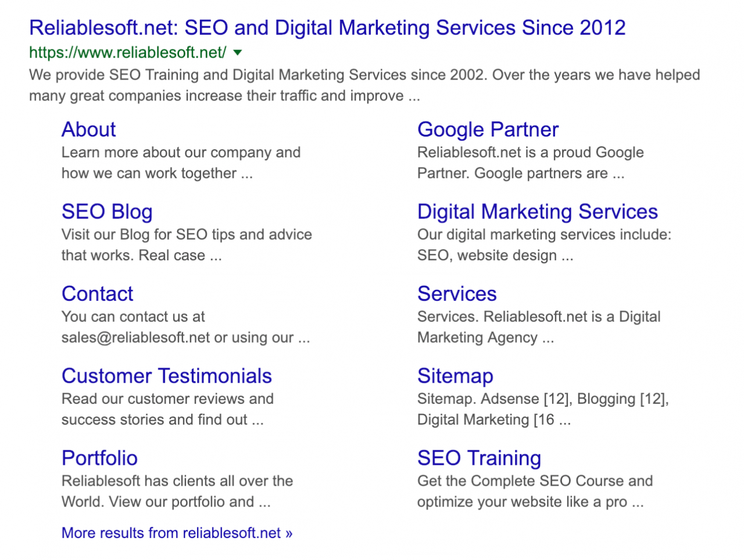Click More results from reliablesoft.net
The height and width of the screenshot is (560, 744).
pyautogui.click(x=177, y=533)
